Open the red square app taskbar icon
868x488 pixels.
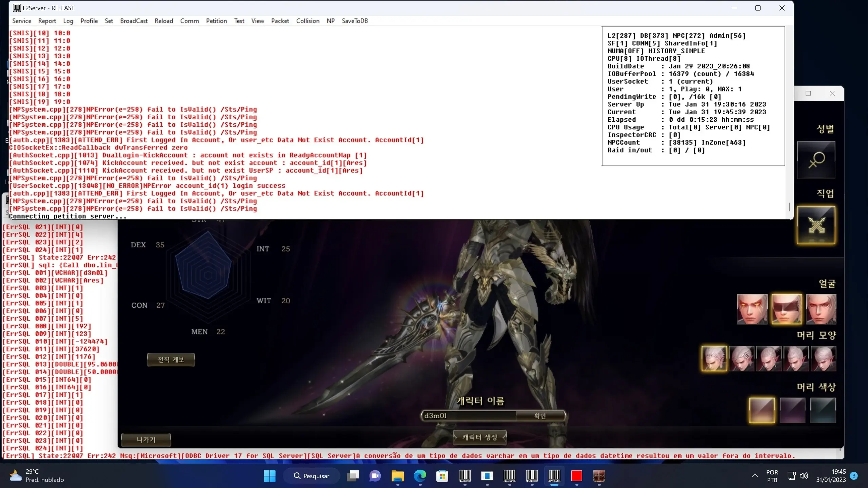click(x=576, y=476)
